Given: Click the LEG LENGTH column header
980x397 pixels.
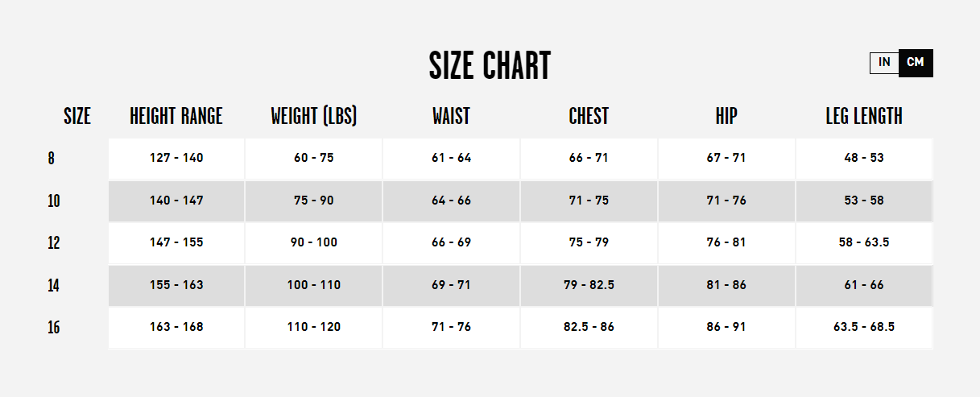Looking at the screenshot, I should coord(864,116).
